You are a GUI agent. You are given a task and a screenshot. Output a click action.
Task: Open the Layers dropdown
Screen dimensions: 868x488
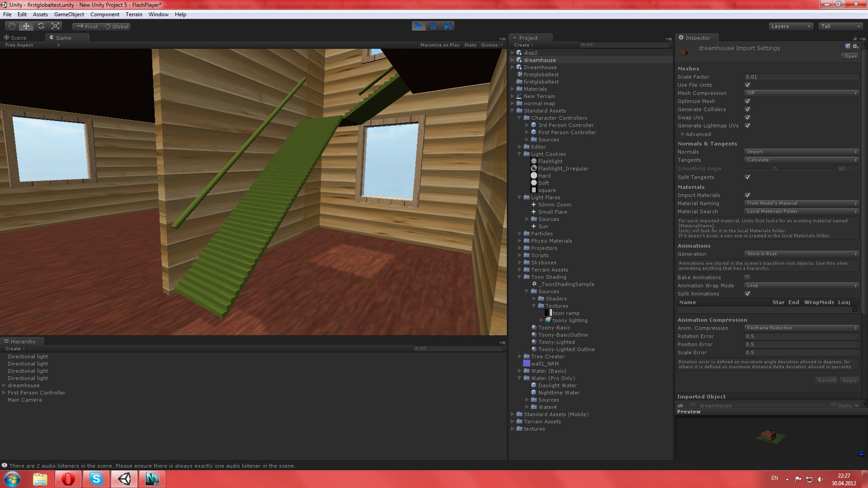pyautogui.click(x=790, y=26)
